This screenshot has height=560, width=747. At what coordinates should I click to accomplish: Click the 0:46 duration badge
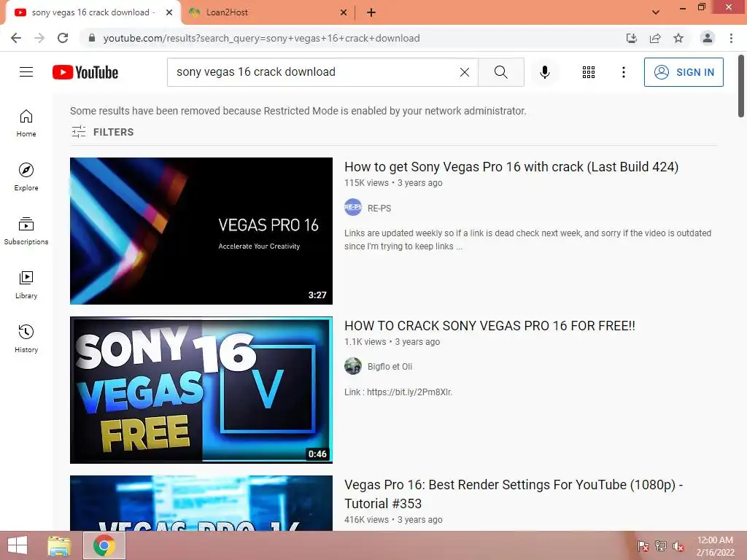(x=317, y=454)
